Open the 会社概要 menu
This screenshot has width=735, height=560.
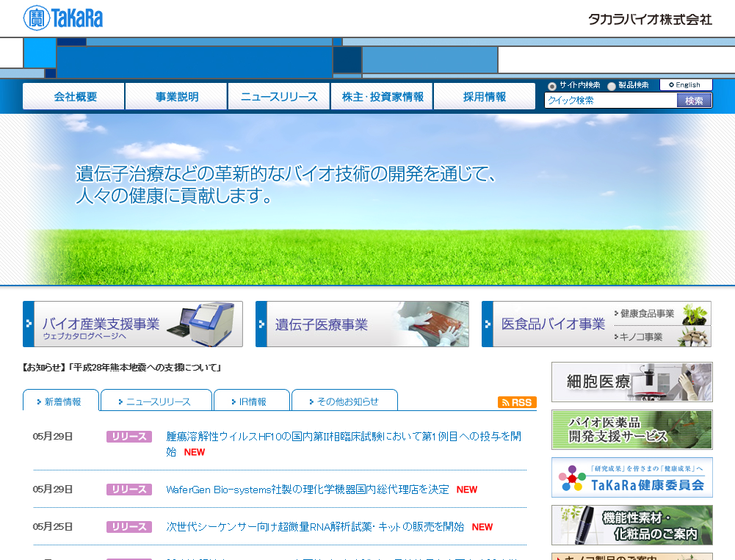tap(73, 97)
